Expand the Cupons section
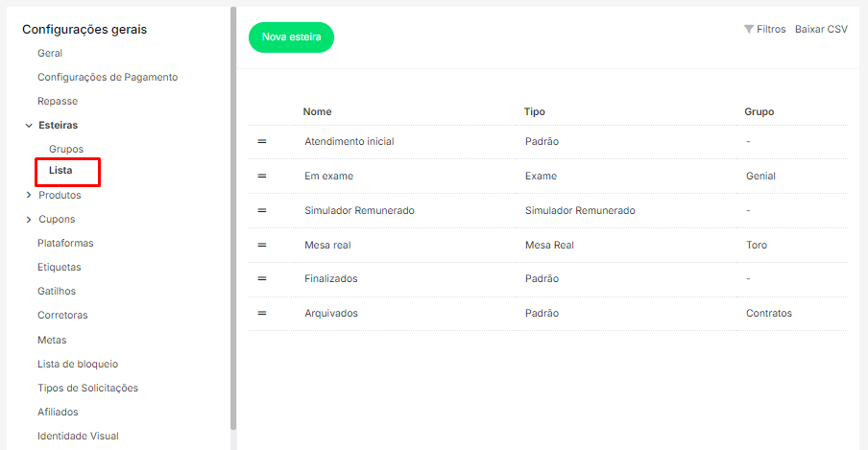 (x=29, y=220)
